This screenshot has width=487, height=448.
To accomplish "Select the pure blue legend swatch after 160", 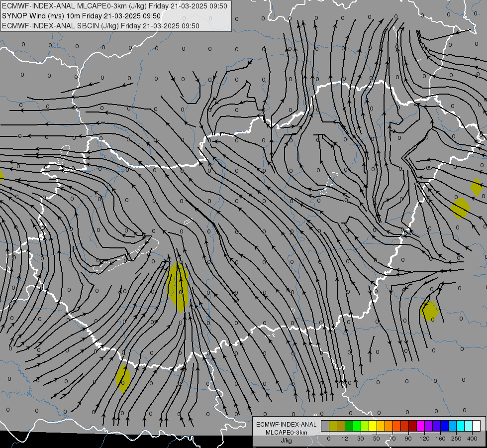I will tap(445, 426).
